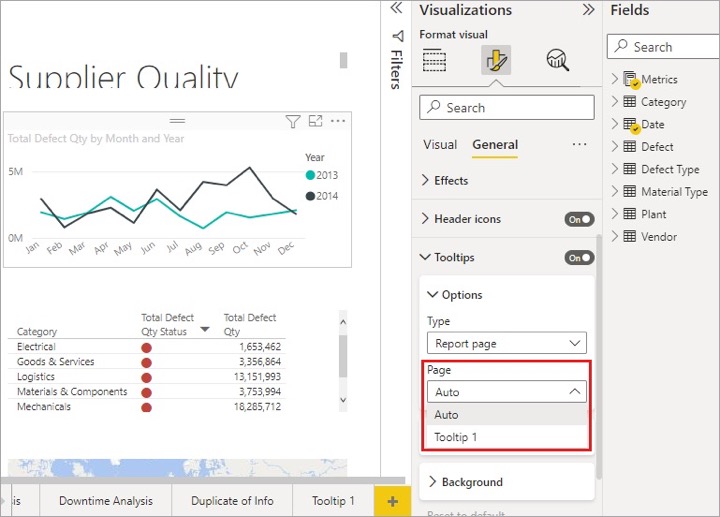Click the chart's focus mode icon
This screenshot has height=517, width=720.
coord(315,121)
